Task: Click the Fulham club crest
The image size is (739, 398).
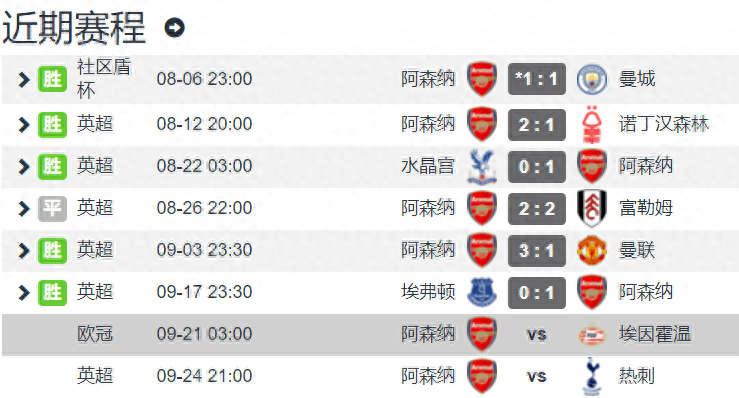Action: (x=591, y=208)
